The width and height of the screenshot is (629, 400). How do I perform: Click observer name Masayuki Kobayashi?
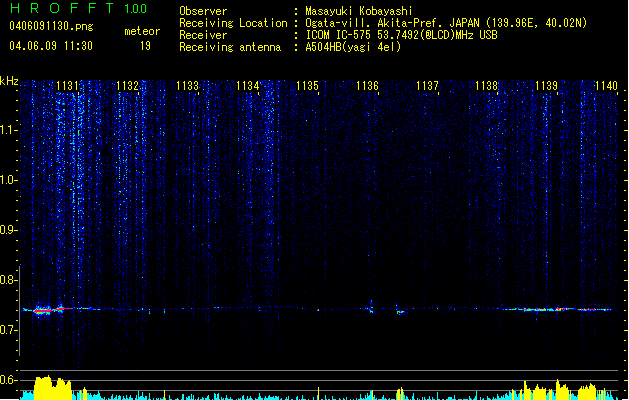(359, 11)
